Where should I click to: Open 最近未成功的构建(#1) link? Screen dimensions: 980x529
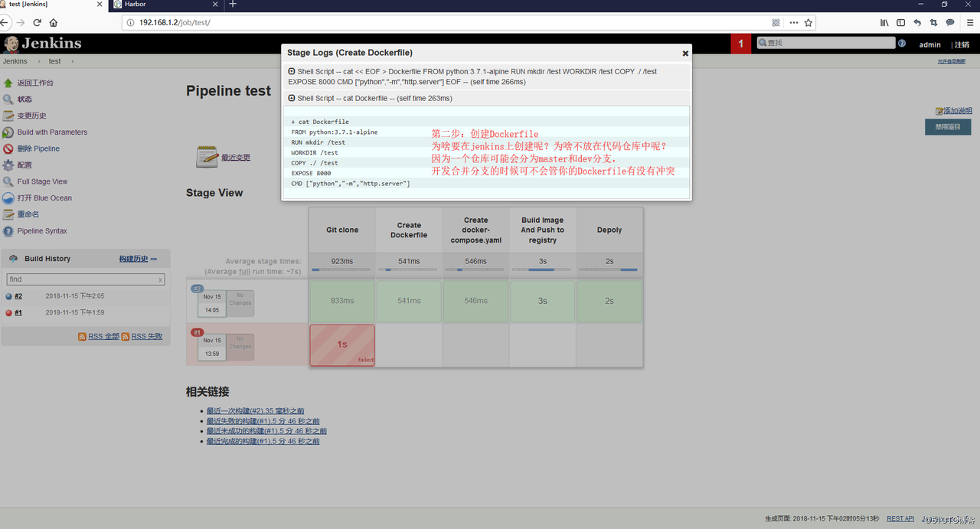266,431
